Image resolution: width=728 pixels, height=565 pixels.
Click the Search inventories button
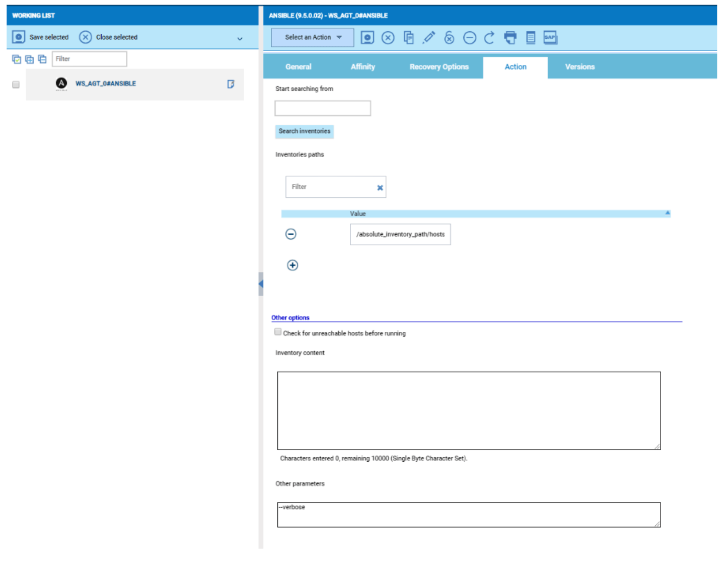[304, 131]
